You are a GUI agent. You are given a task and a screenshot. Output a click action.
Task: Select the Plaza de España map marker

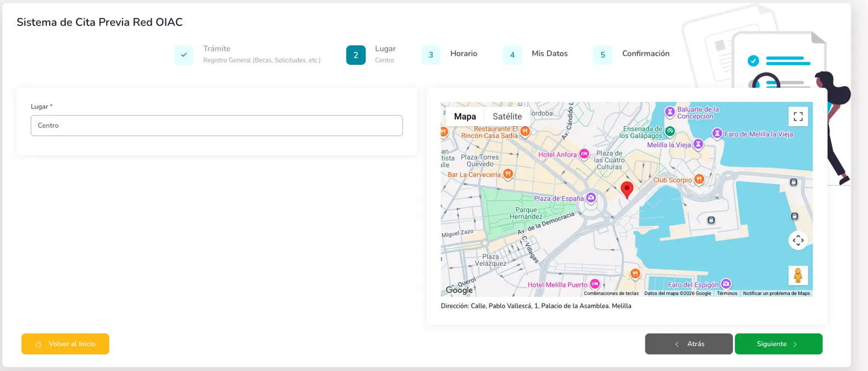click(x=591, y=198)
